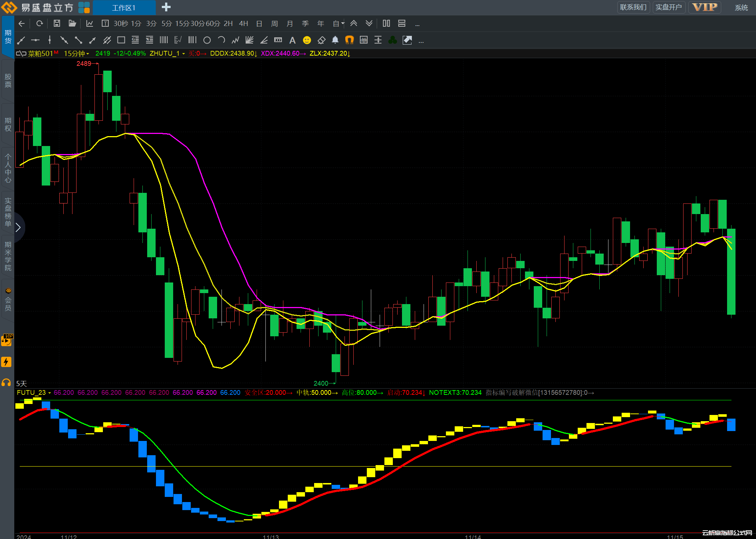Select the golden section drawing tool
The width and height of the screenshot is (756, 539).
click(x=135, y=40)
